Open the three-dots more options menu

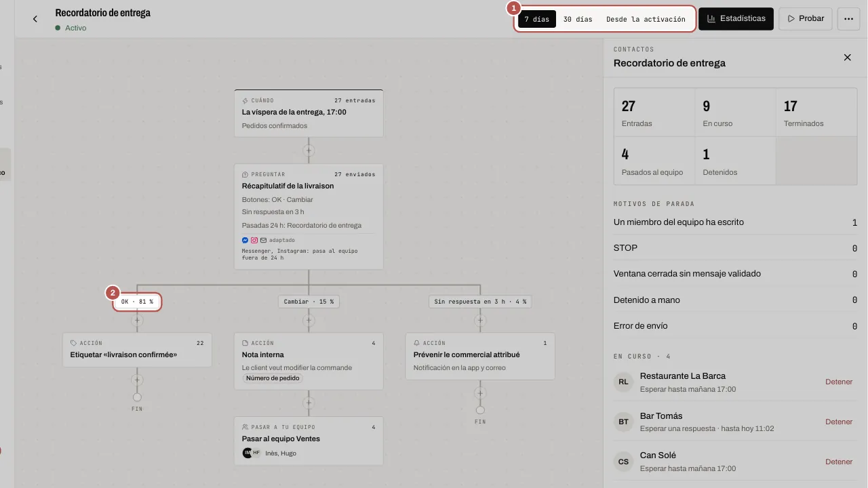tap(848, 19)
